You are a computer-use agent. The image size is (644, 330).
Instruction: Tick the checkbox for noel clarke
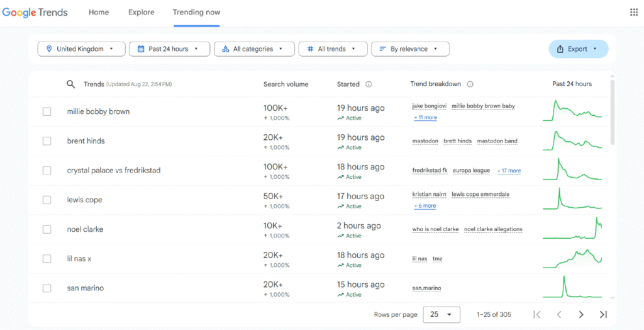pyautogui.click(x=47, y=229)
